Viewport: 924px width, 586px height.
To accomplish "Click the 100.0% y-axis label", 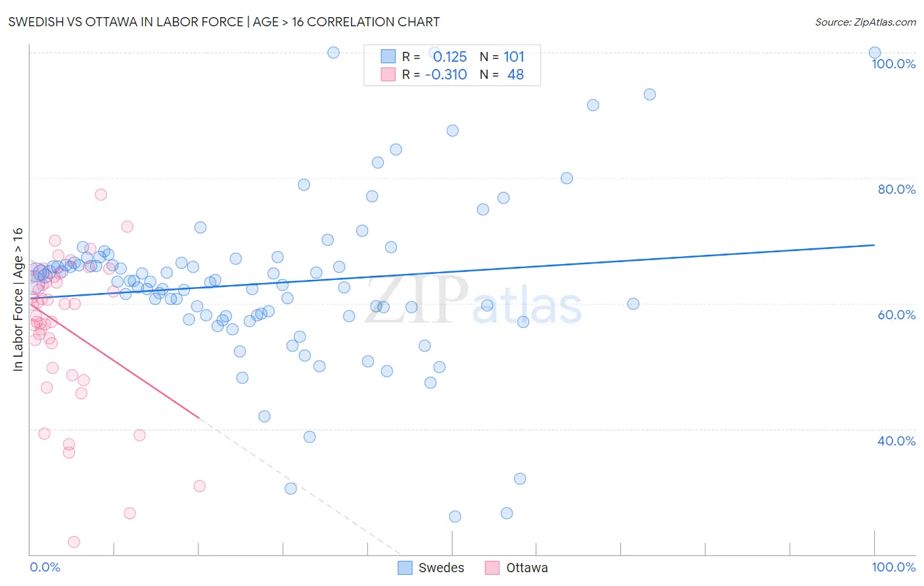I will pyautogui.click(x=894, y=64).
